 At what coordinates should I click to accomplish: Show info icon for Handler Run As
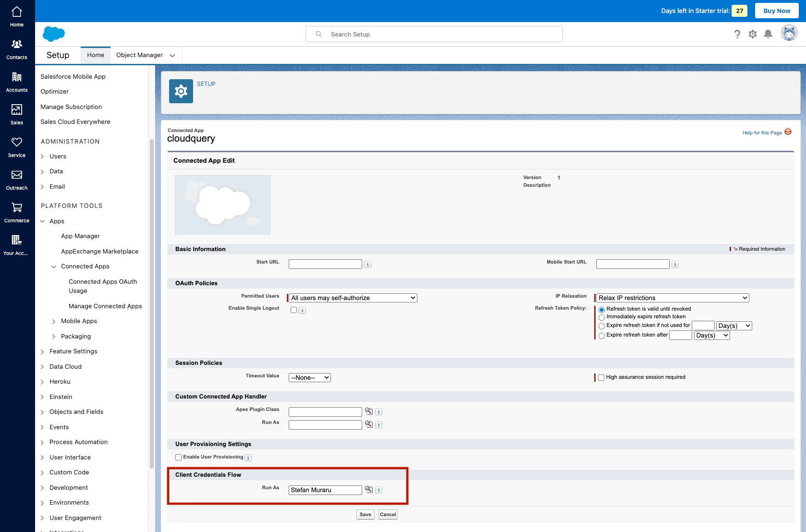click(x=379, y=425)
